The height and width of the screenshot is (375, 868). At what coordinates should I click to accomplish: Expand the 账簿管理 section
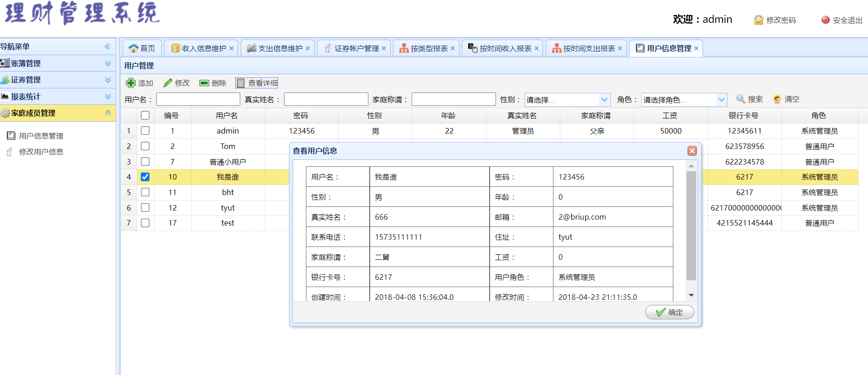point(108,63)
